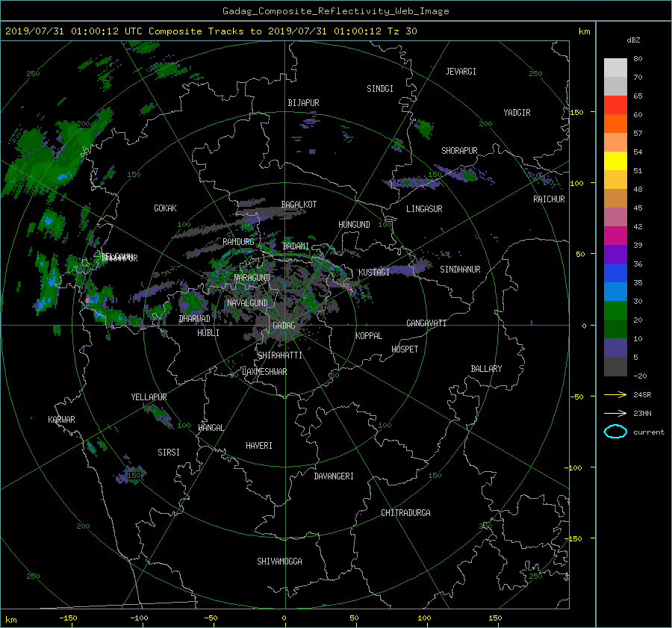Viewport: 672px width, 628px height.
Task: Click the yellow 24SR track arrow in legend
Action: pos(615,394)
